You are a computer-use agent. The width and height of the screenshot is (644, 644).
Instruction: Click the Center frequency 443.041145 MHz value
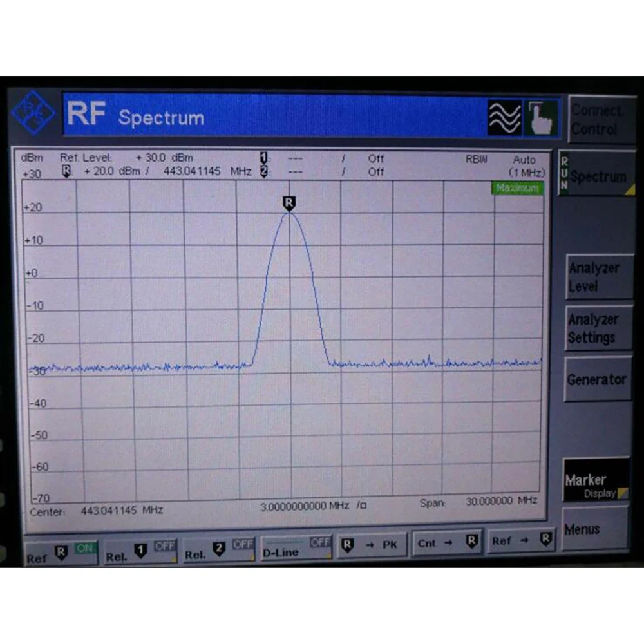(122, 511)
